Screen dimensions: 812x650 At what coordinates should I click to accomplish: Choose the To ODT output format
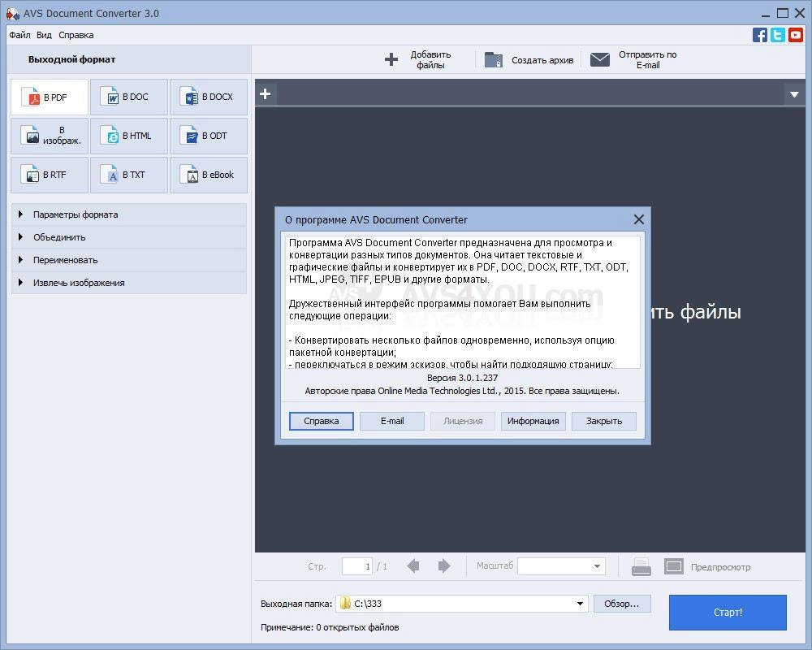209,136
